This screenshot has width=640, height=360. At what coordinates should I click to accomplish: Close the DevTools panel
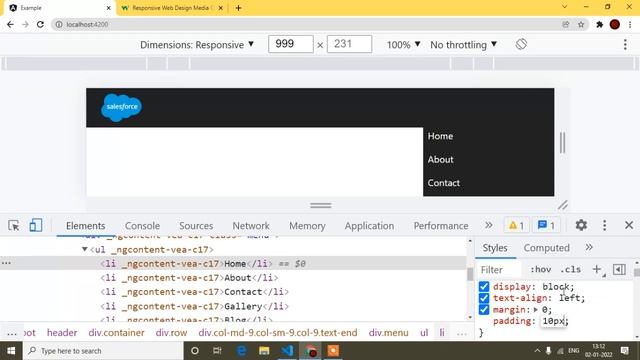[629, 225]
